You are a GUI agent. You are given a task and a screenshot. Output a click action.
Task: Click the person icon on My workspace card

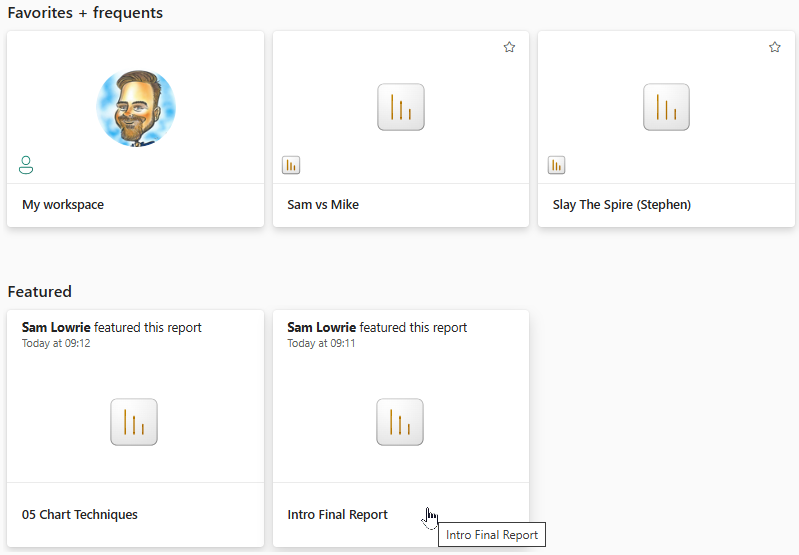tap(26, 165)
